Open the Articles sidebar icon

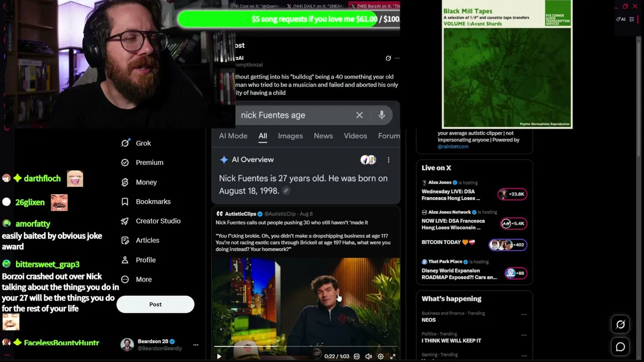click(x=125, y=240)
